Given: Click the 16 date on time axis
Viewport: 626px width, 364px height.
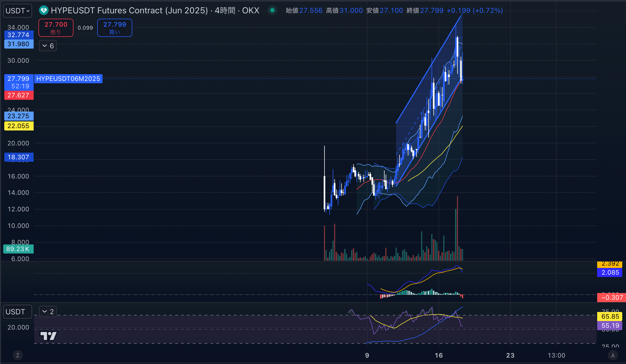Looking at the screenshot, I should click(x=439, y=355).
